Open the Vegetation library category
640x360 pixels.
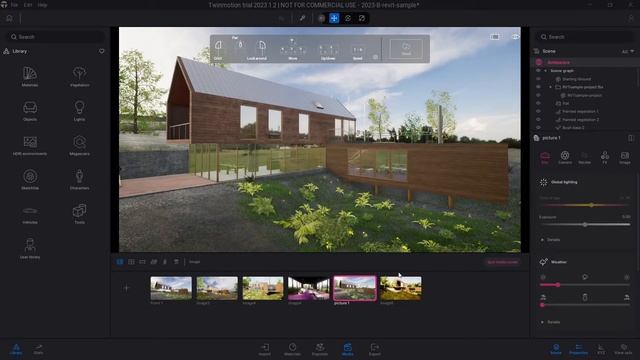coord(79,76)
